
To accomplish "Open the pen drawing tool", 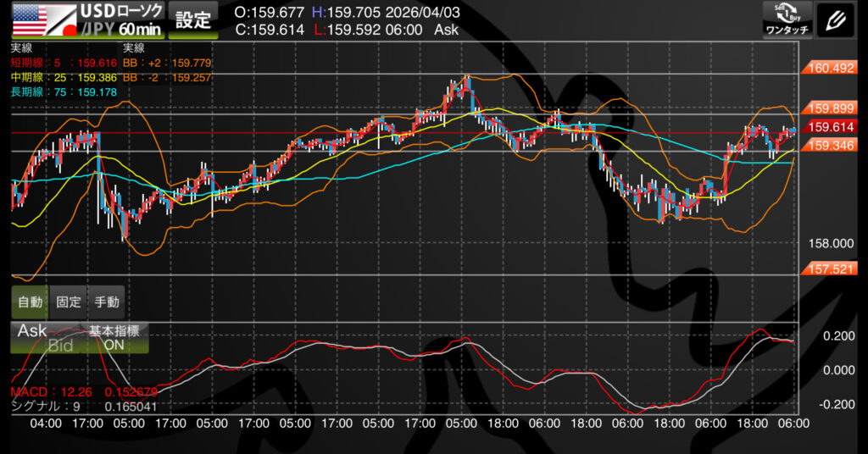I will coord(835,19).
